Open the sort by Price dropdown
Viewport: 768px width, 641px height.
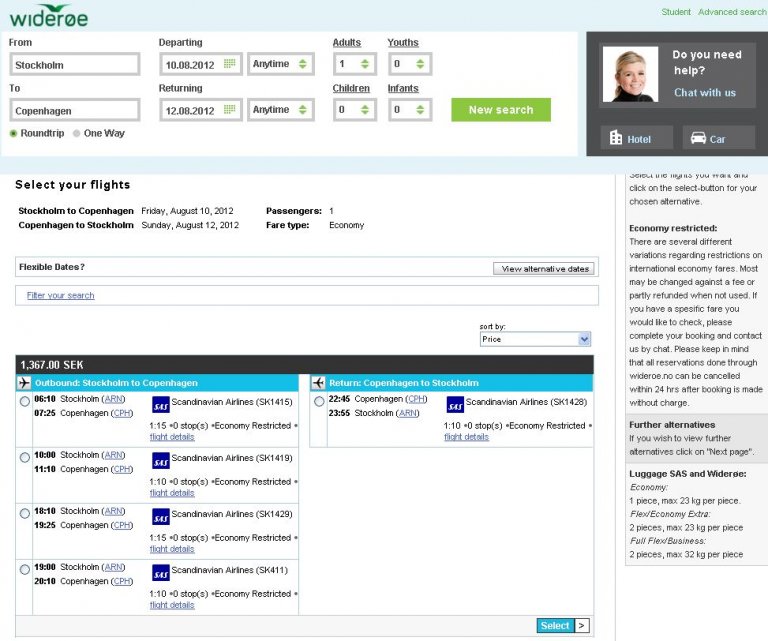tap(535, 339)
